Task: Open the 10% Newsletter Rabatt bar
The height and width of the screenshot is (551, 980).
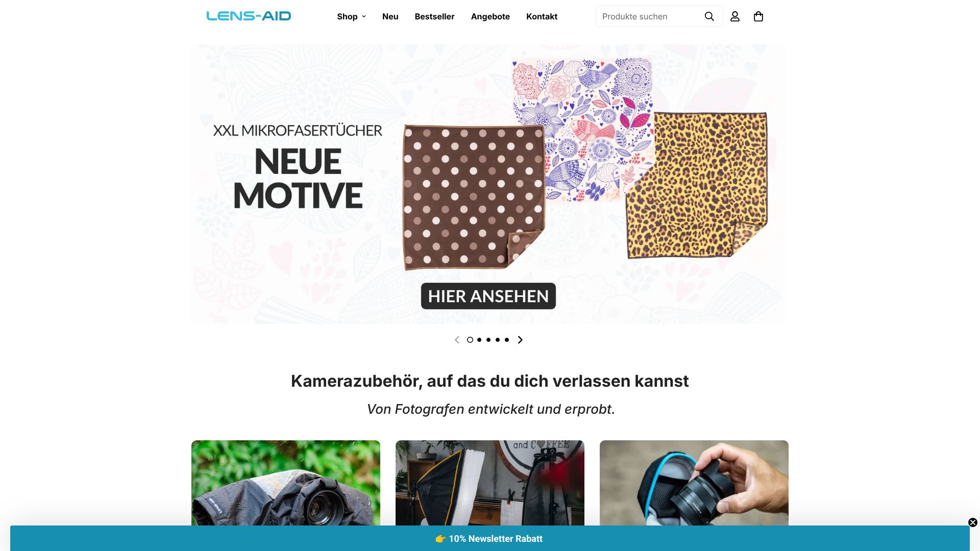Action: [x=489, y=538]
